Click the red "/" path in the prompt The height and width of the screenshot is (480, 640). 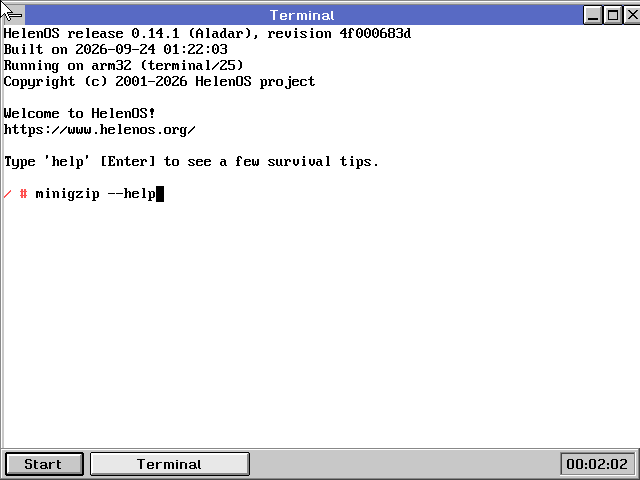tap(7, 194)
